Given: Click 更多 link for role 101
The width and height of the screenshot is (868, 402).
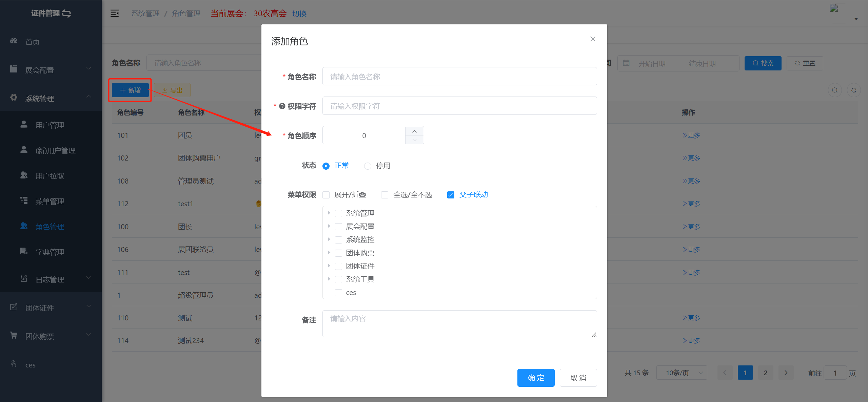Looking at the screenshot, I should click(x=691, y=135).
